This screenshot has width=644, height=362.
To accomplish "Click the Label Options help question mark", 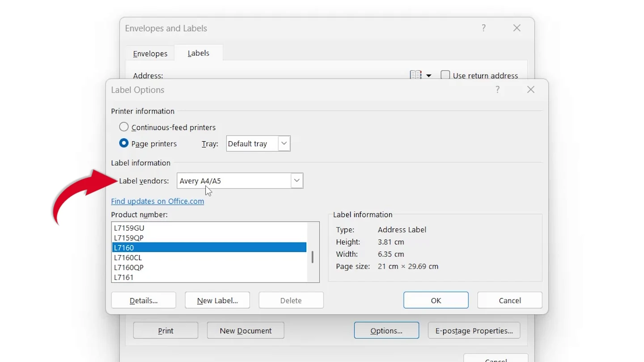I will 497,90.
